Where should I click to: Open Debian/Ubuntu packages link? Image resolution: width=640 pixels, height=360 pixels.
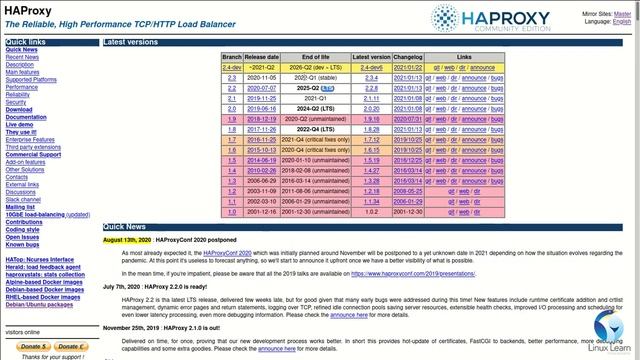click(x=39, y=304)
